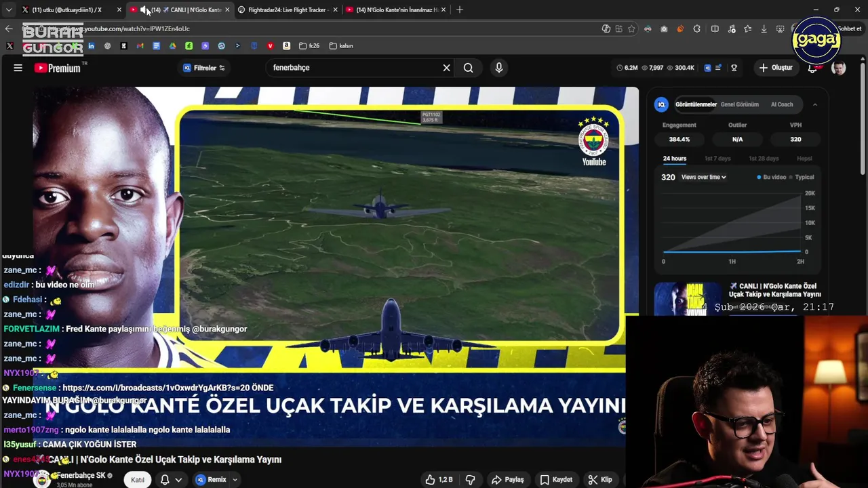The image size is (868, 488).
Task: Bookmark this page with the star
Action: [x=631, y=29]
